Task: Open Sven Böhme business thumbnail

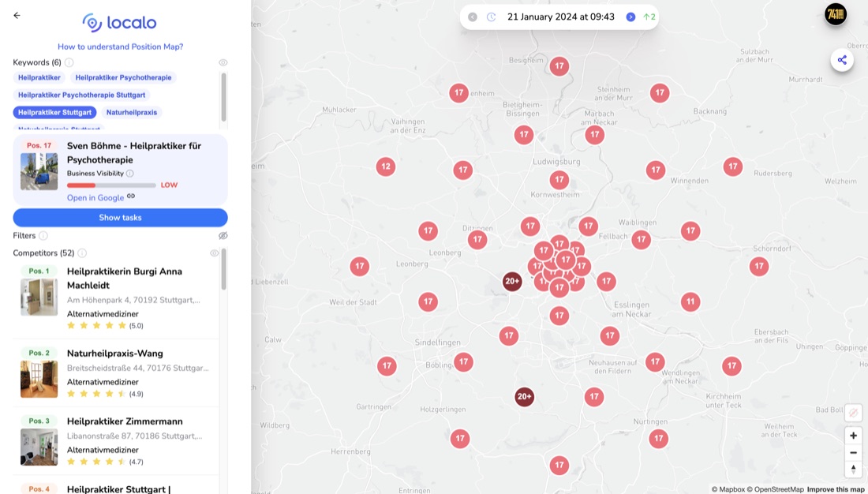Action: coord(39,172)
